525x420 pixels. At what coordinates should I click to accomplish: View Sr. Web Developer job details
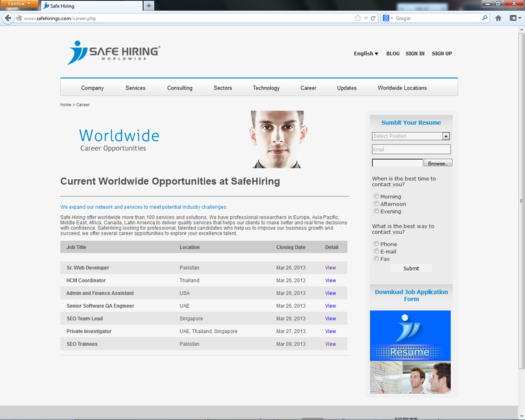pyautogui.click(x=331, y=268)
